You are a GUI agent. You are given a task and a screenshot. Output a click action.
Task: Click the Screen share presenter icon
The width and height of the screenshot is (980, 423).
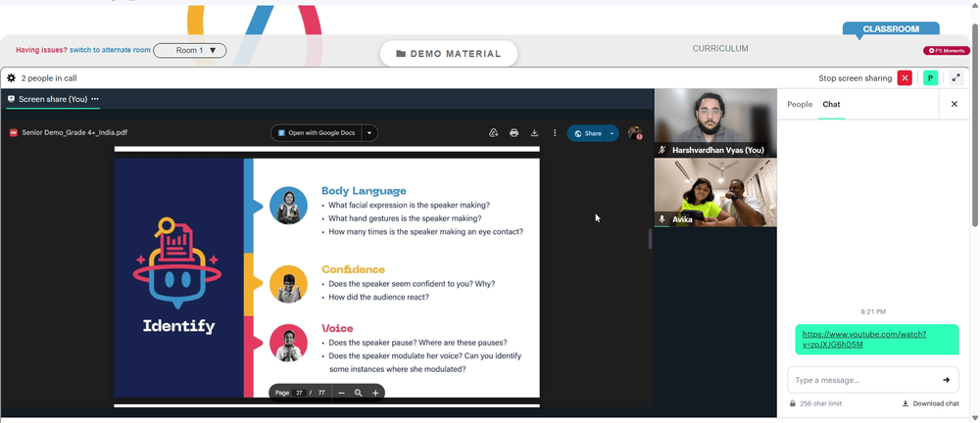pos(11,99)
